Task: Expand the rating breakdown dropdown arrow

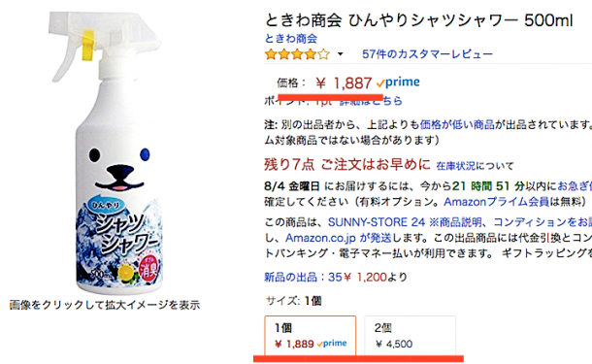Action: tap(341, 54)
